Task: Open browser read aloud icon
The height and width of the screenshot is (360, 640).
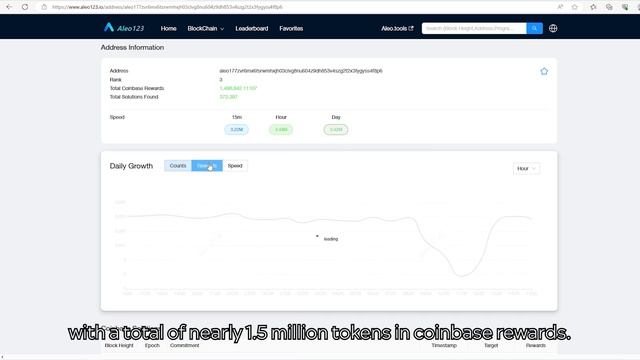Action: [560, 7]
